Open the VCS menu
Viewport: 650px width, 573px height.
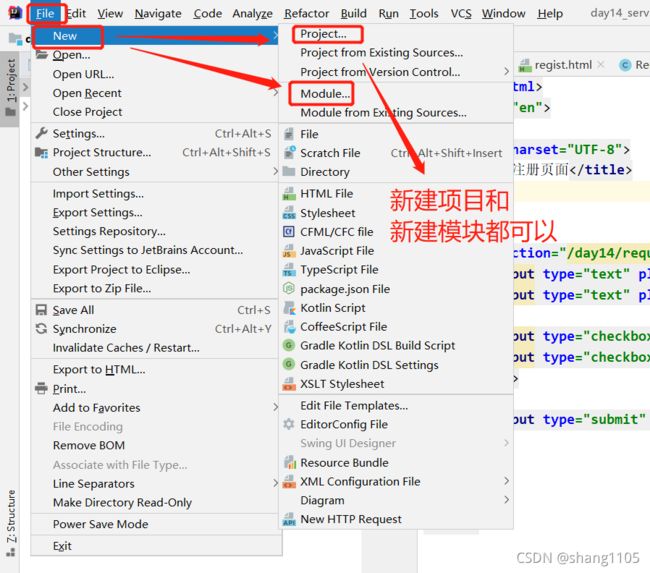461,14
